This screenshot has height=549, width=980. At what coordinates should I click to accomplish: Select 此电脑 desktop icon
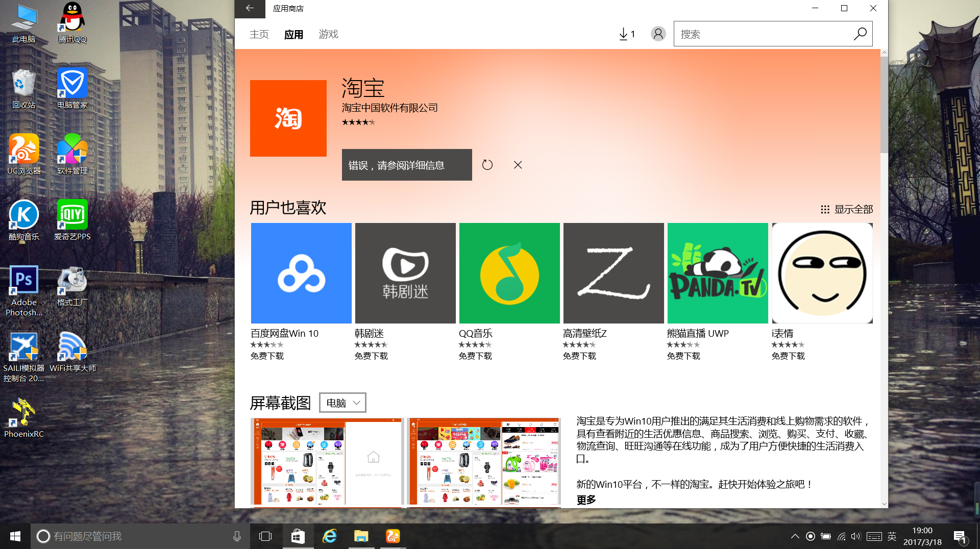pyautogui.click(x=24, y=23)
